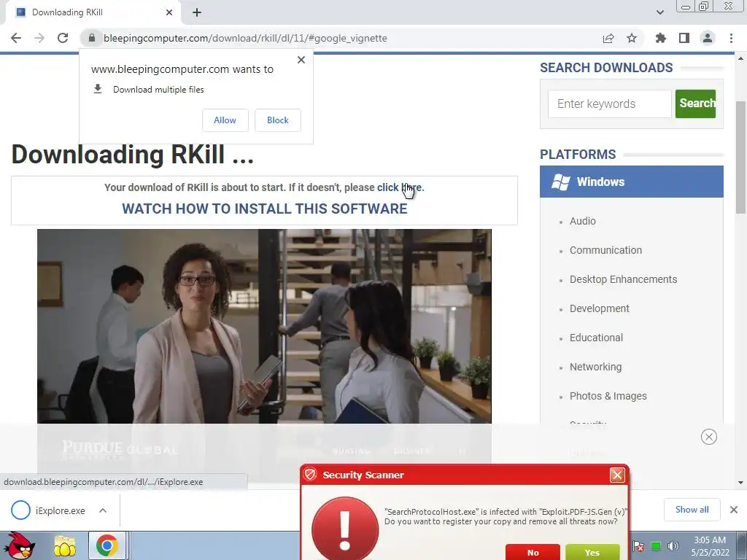Focus the Enter keywords search field
This screenshot has height=560, width=747.
pos(609,104)
